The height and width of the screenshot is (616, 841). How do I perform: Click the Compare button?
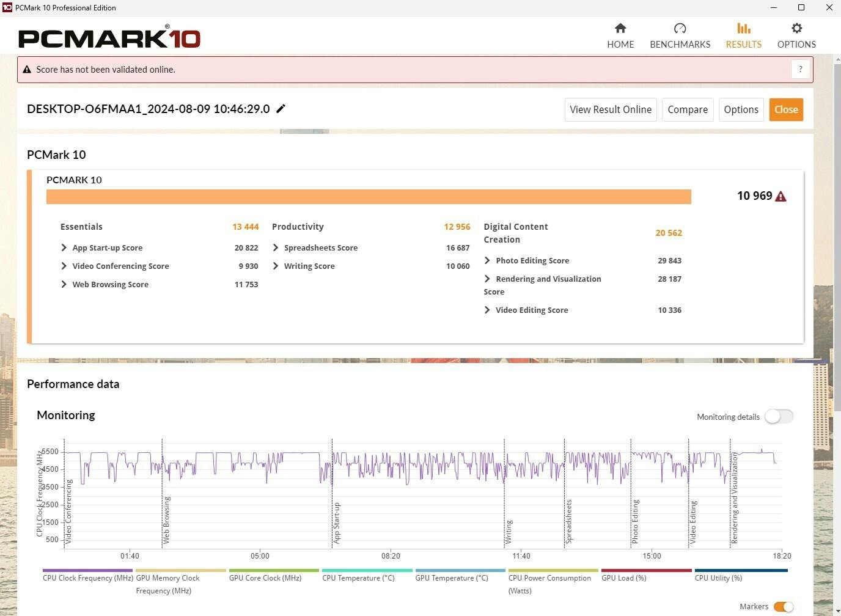688,109
